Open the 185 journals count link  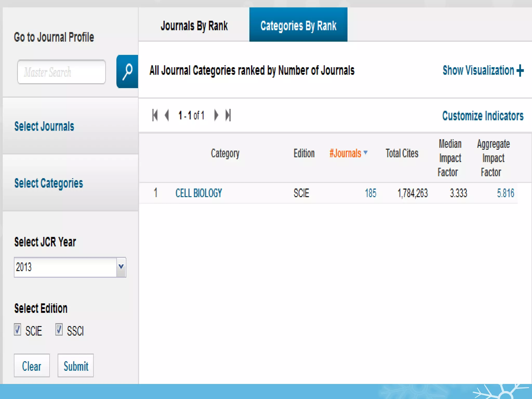370,193
